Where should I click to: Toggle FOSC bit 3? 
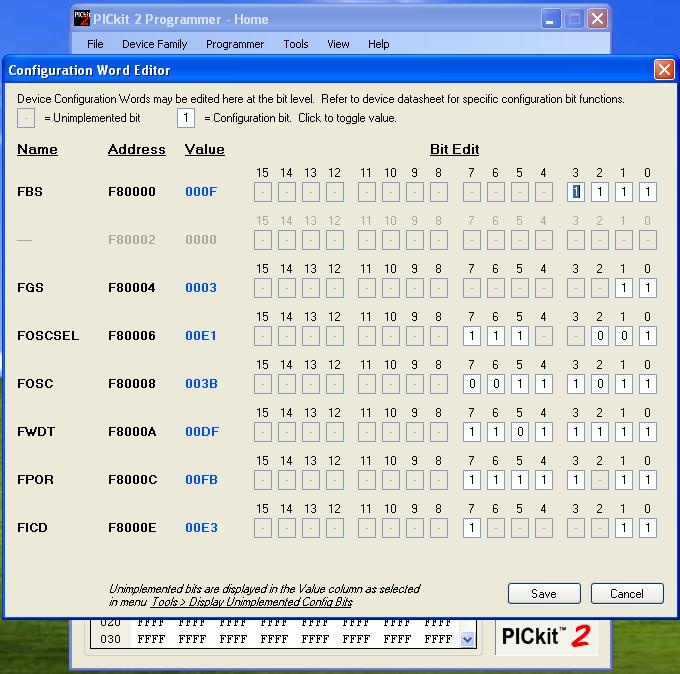[x=575, y=384]
